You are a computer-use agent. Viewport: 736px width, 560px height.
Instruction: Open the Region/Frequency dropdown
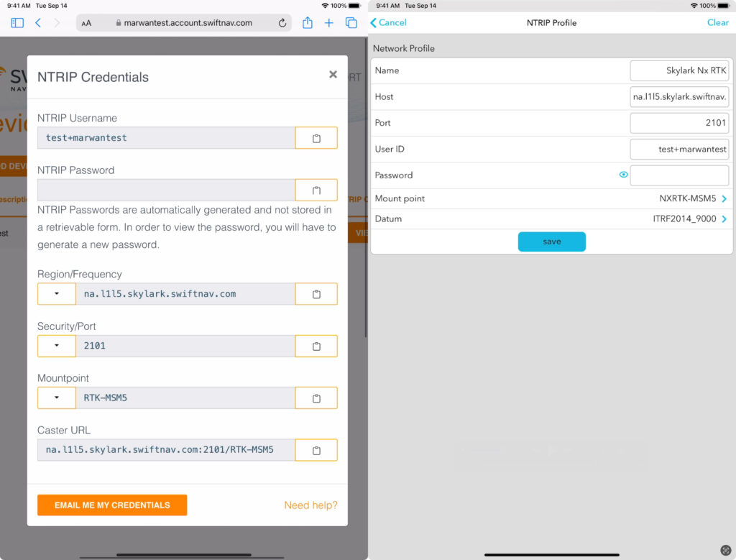pos(57,294)
